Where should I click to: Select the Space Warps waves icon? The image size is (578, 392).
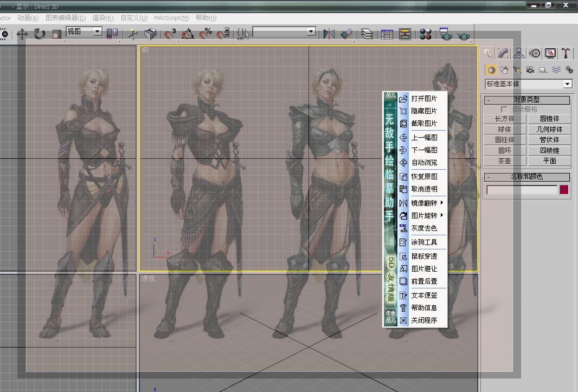pyautogui.click(x=556, y=70)
